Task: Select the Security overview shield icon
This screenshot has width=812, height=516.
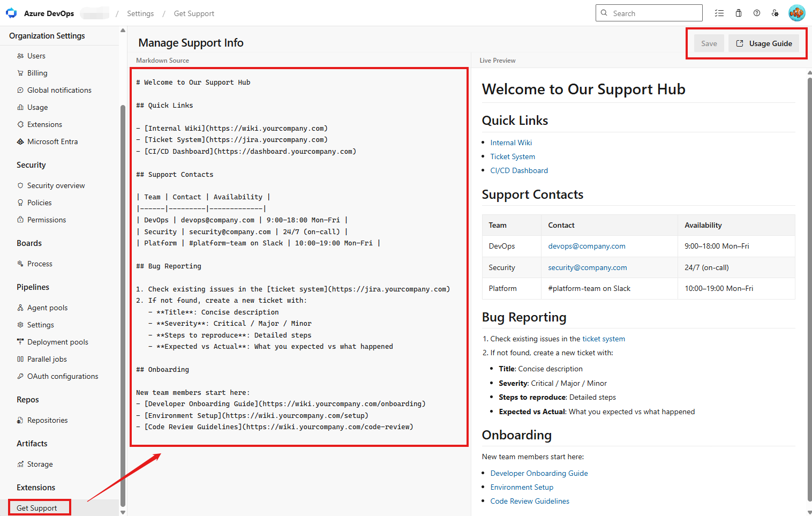Action: point(20,185)
